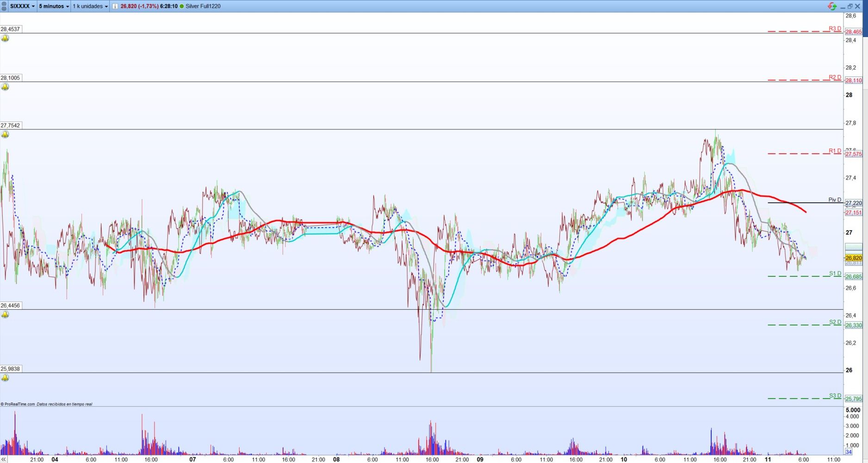The height and width of the screenshot is (463, 868).
Task: Click the ProRealTime.com copyright text
Action: [x=18, y=404]
